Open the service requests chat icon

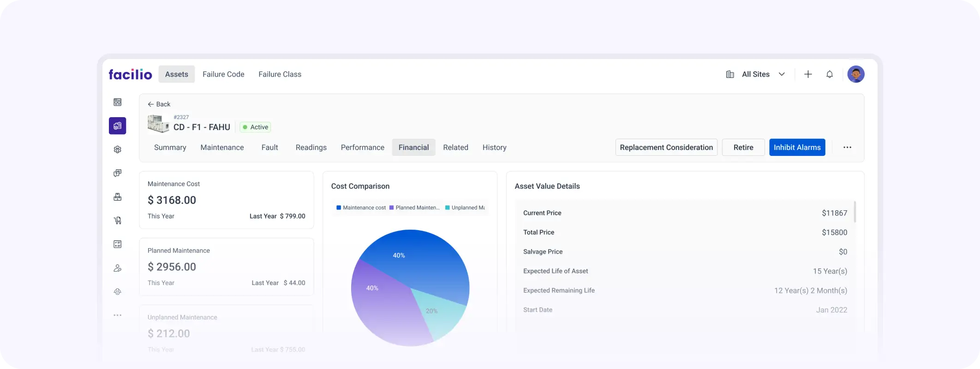(118, 173)
